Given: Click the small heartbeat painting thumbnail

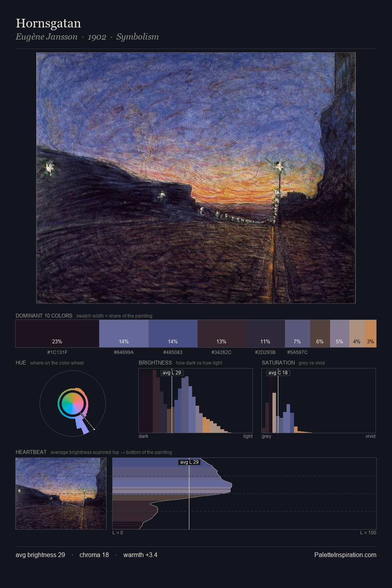Looking at the screenshot, I should 61,494.
